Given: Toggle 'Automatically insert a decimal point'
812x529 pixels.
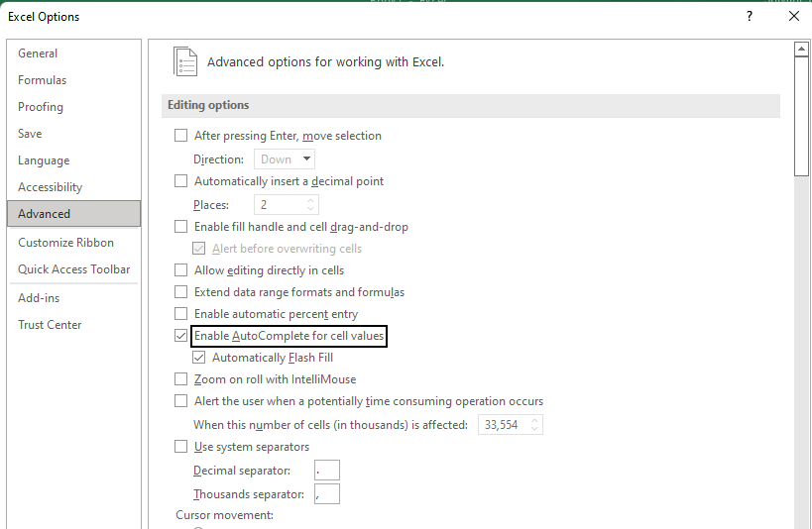Looking at the screenshot, I should click(x=180, y=181).
